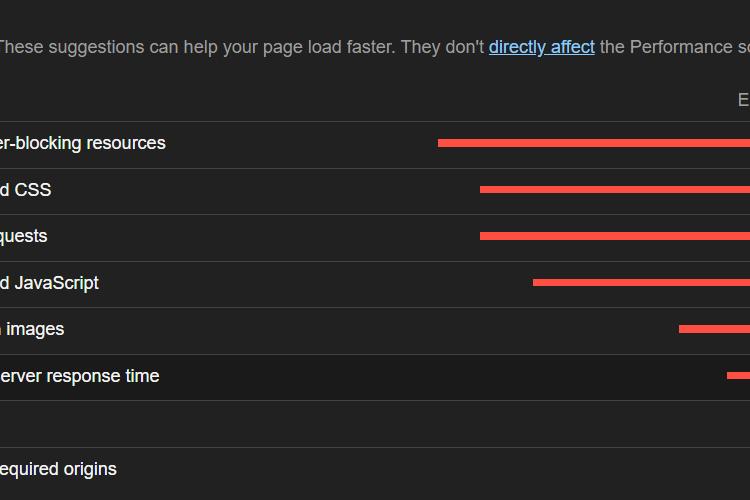Click the red savings bar for images row
This screenshot has height=500, width=750.
click(x=713, y=329)
